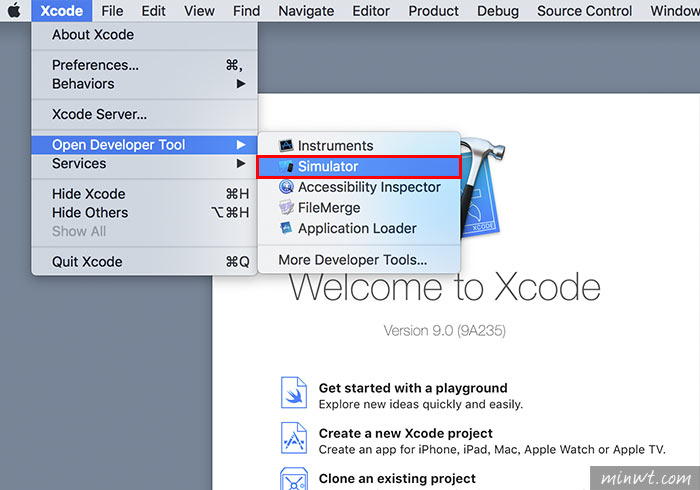The height and width of the screenshot is (490, 700).
Task: Choose Hide Others
Action: click(x=144, y=212)
